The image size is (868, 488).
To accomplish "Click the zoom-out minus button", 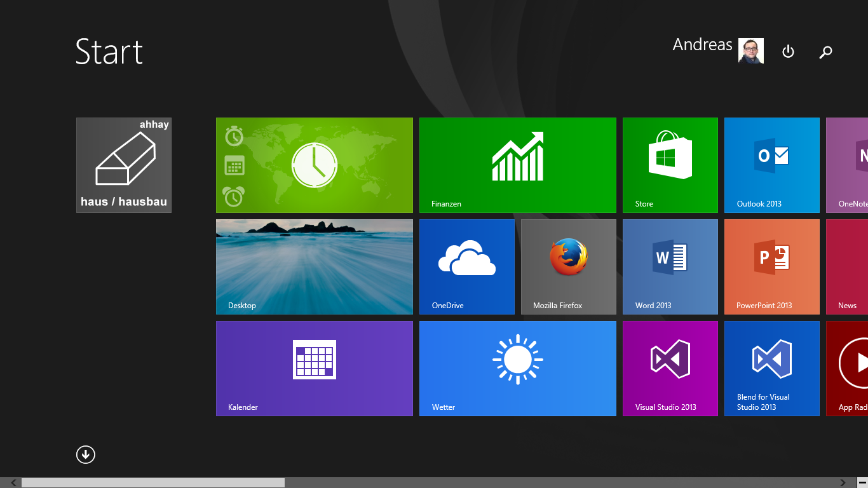I will tap(862, 483).
